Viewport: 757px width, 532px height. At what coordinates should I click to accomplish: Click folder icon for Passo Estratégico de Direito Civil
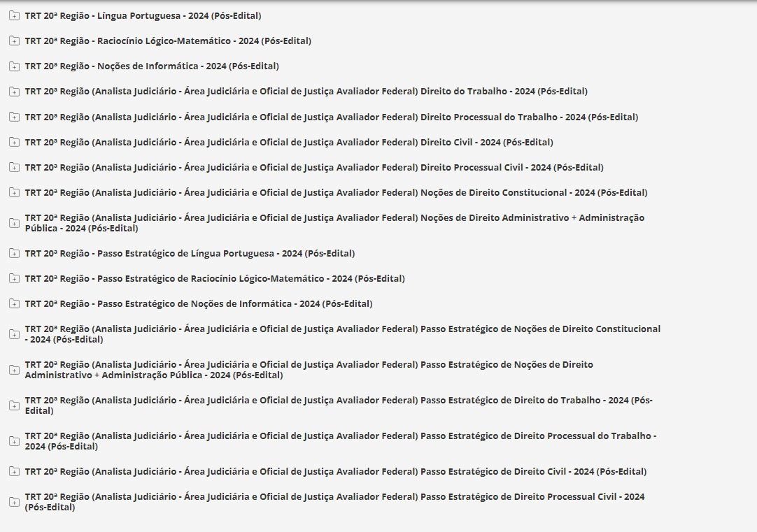click(x=14, y=472)
